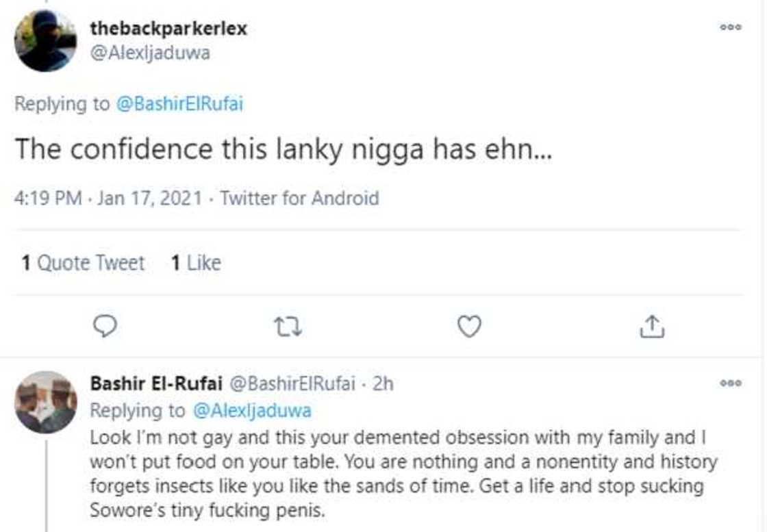View the 1 Quote Tweet list
767x532 pixels.
coord(83,264)
